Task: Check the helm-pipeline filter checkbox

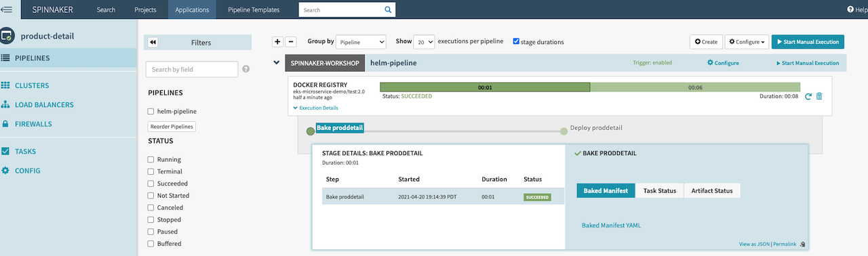Action: click(x=151, y=111)
